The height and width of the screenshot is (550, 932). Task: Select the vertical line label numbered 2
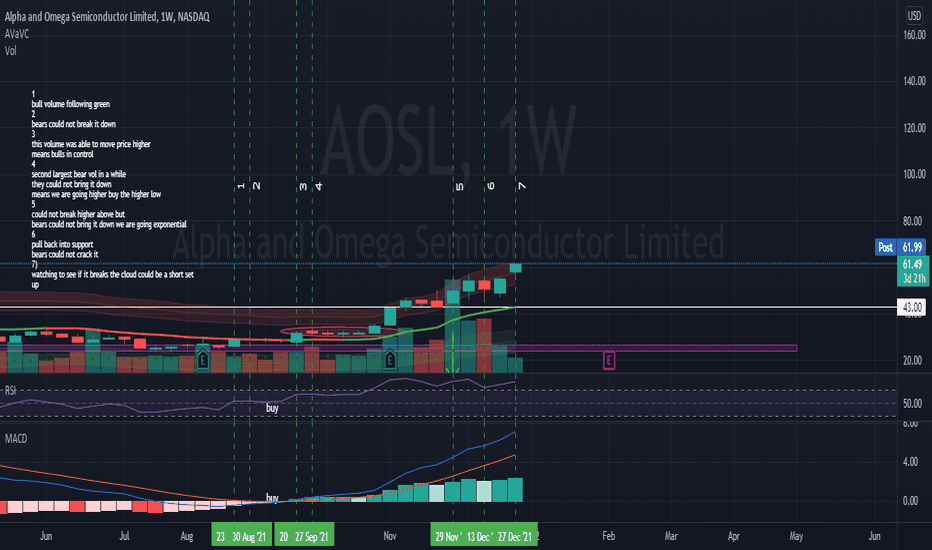(x=256, y=187)
